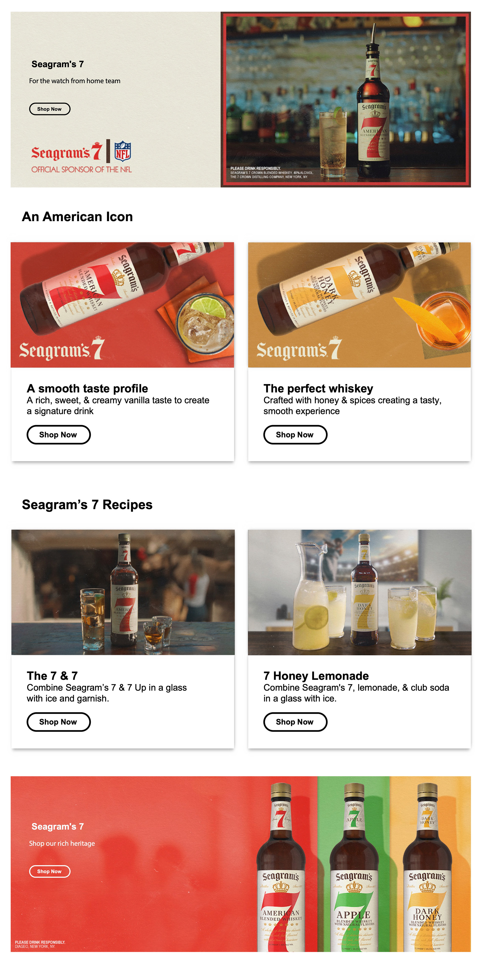The height and width of the screenshot is (980, 480).
Task: Select 'The perfect whiskey' heading
Action: pos(318,389)
